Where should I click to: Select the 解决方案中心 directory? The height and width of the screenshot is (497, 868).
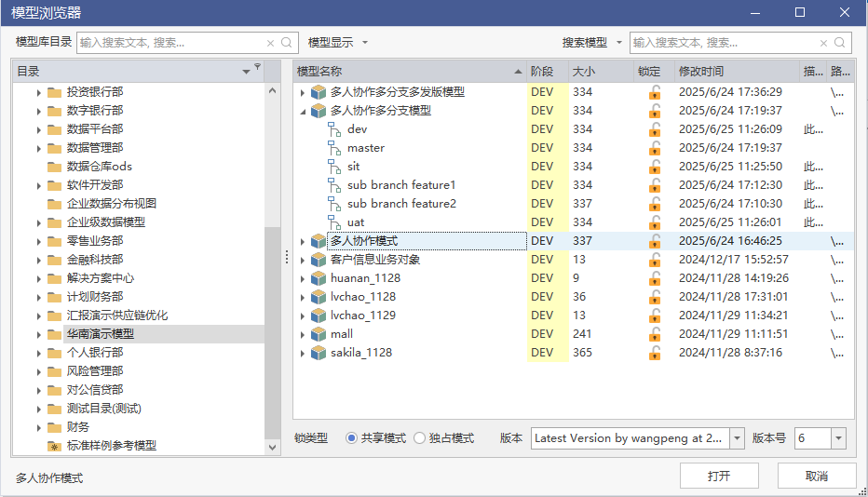101,278
